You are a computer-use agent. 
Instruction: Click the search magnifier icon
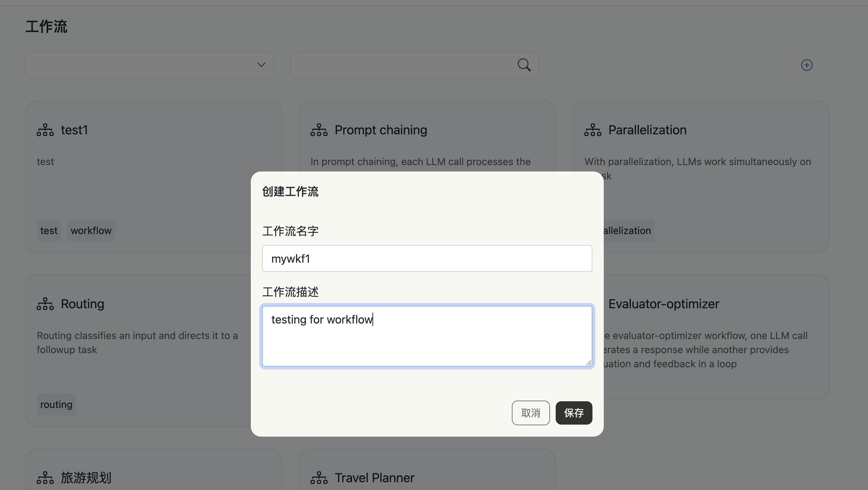pos(524,65)
